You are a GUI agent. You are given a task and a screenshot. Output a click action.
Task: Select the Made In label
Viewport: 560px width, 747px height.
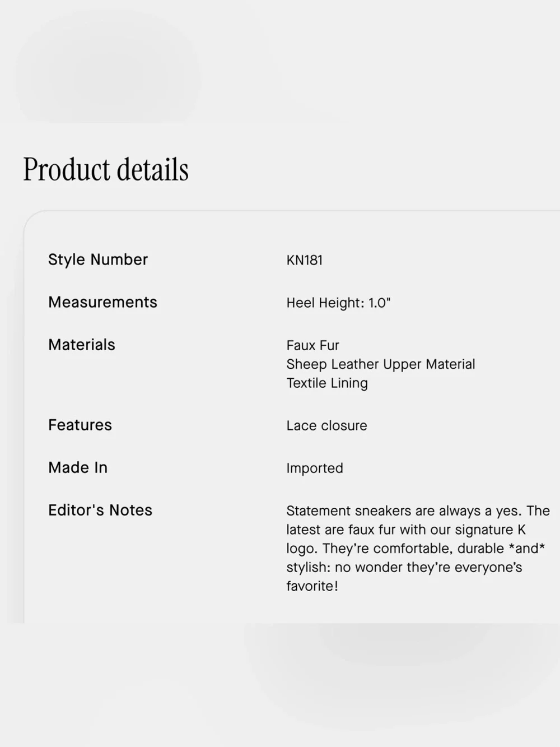pyautogui.click(x=78, y=467)
